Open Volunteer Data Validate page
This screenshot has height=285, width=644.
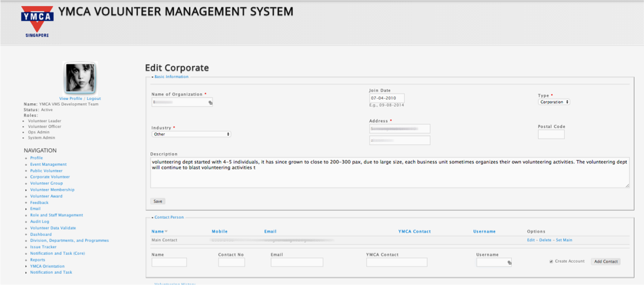[52, 228]
